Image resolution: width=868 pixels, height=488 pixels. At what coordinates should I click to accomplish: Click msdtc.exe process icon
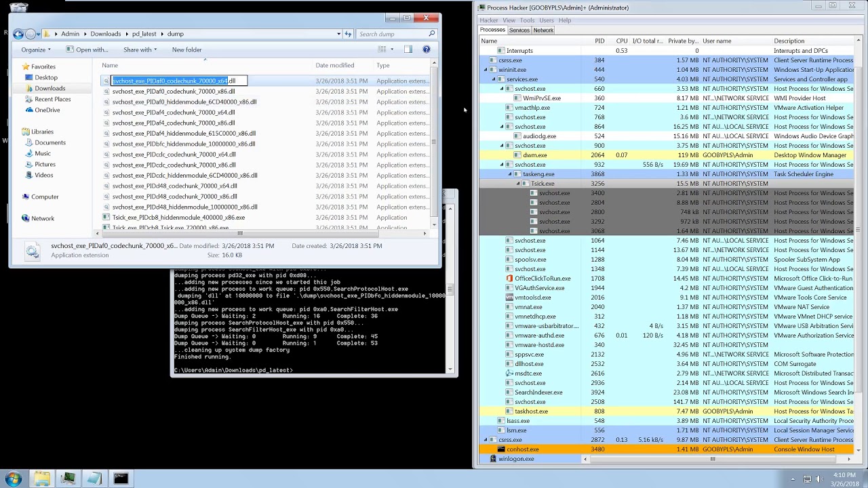[509, 373]
